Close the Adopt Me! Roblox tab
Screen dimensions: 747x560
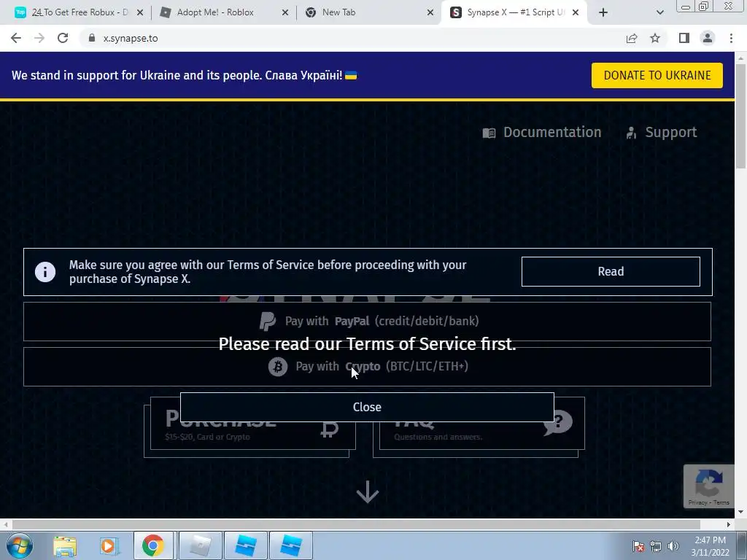tap(285, 13)
